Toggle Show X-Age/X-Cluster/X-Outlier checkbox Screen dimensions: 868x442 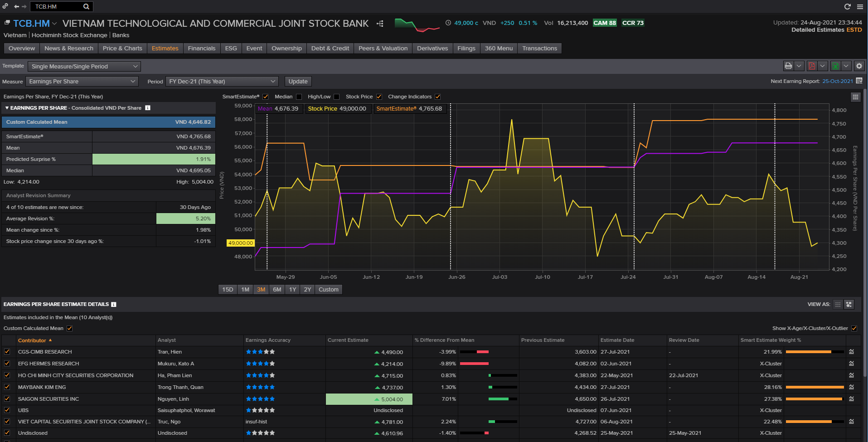click(x=854, y=328)
